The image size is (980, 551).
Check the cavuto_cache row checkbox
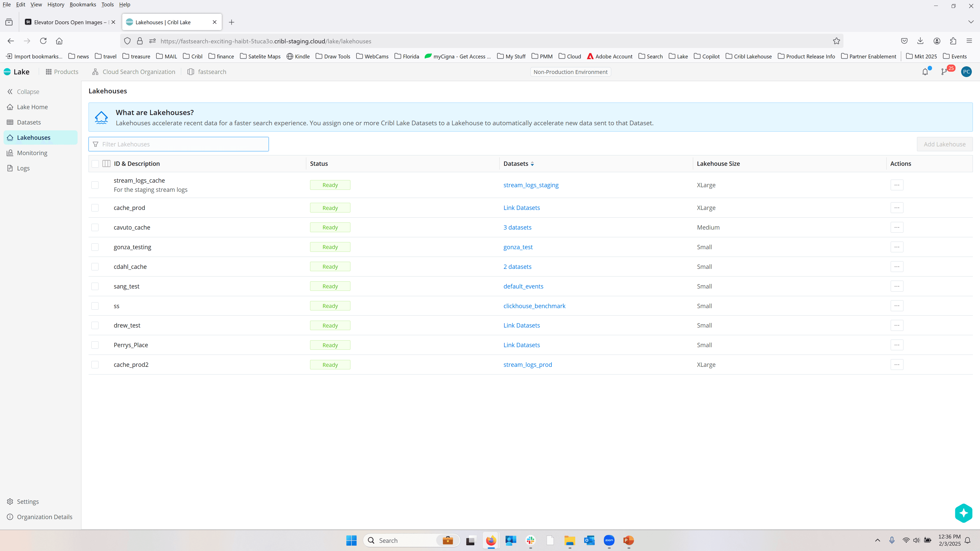(95, 227)
